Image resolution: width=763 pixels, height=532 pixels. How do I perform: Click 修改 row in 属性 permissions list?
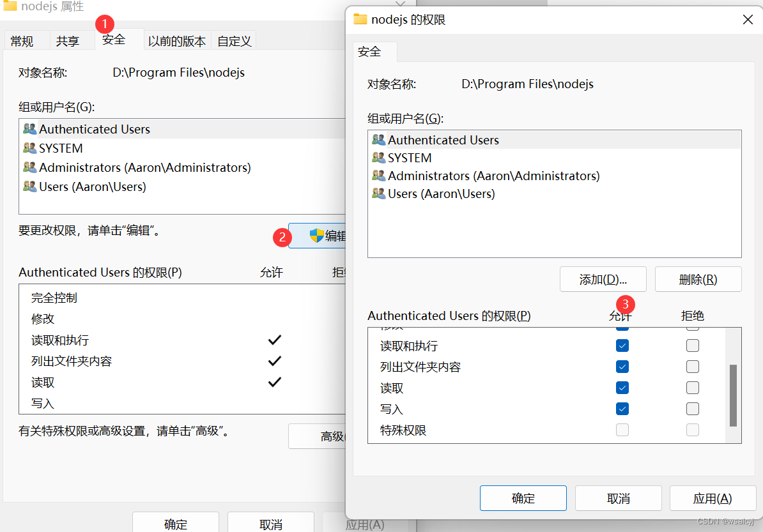pos(183,319)
